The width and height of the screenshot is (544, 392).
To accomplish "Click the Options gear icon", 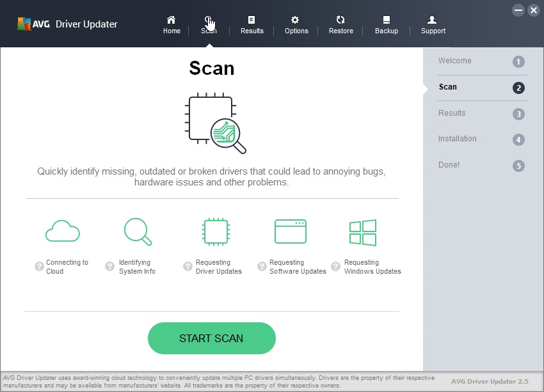I will [295, 20].
